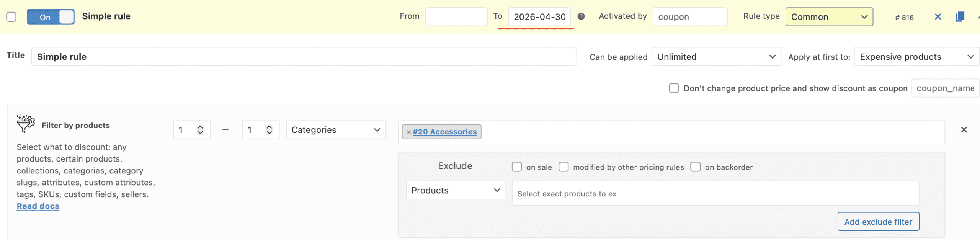
Task: Open the Expensive products dropdown
Action: pyautogui.click(x=916, y=57)
